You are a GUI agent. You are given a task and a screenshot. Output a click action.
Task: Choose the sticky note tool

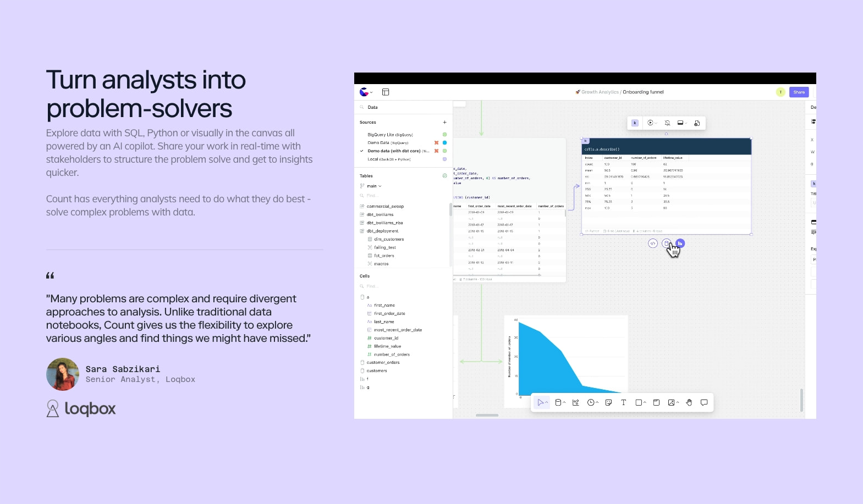click(x=608, y=403)
